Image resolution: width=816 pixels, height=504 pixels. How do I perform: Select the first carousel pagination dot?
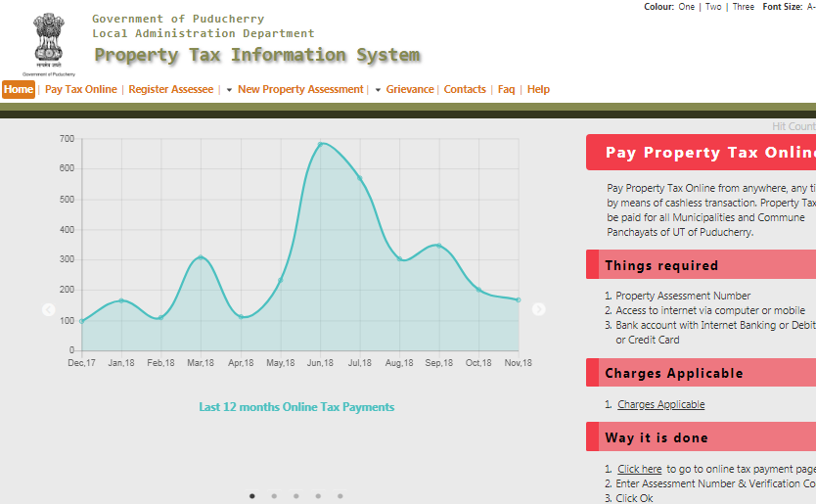[x=252, y=496]
